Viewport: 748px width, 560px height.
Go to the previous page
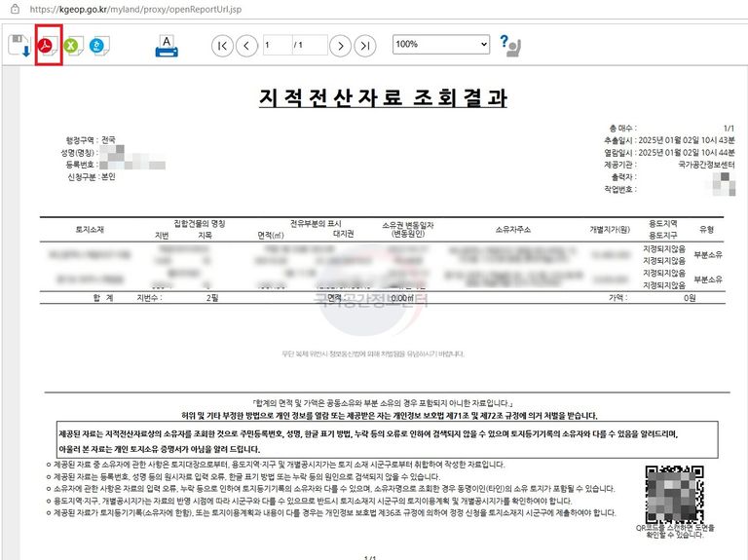click(x=246, y=46)
